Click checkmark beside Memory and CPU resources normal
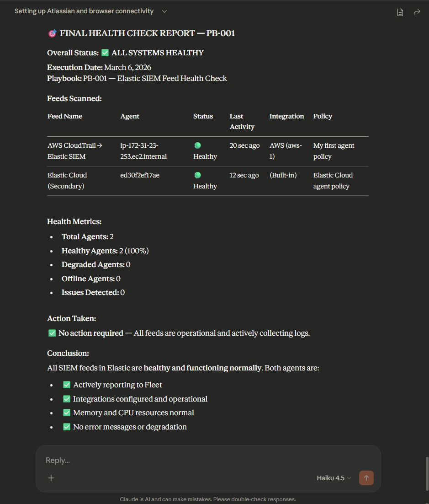Screen dimensions: 429x504 (67, 413)
